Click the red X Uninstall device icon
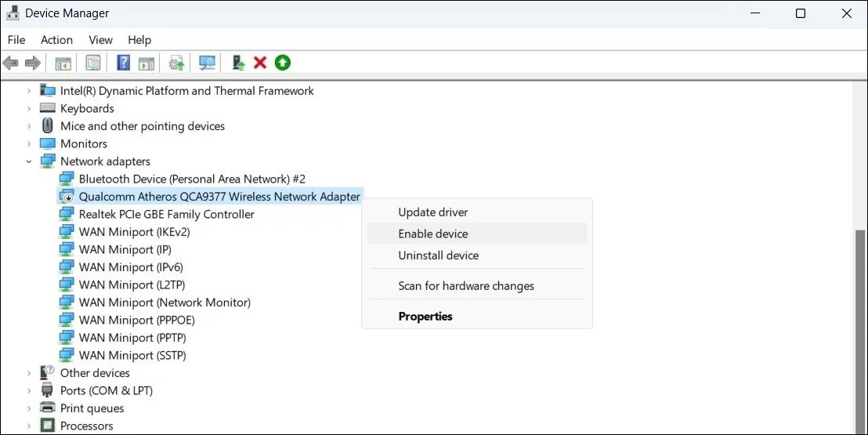The height and width of the screenshot is (435, 868). [x=260, y=63]
